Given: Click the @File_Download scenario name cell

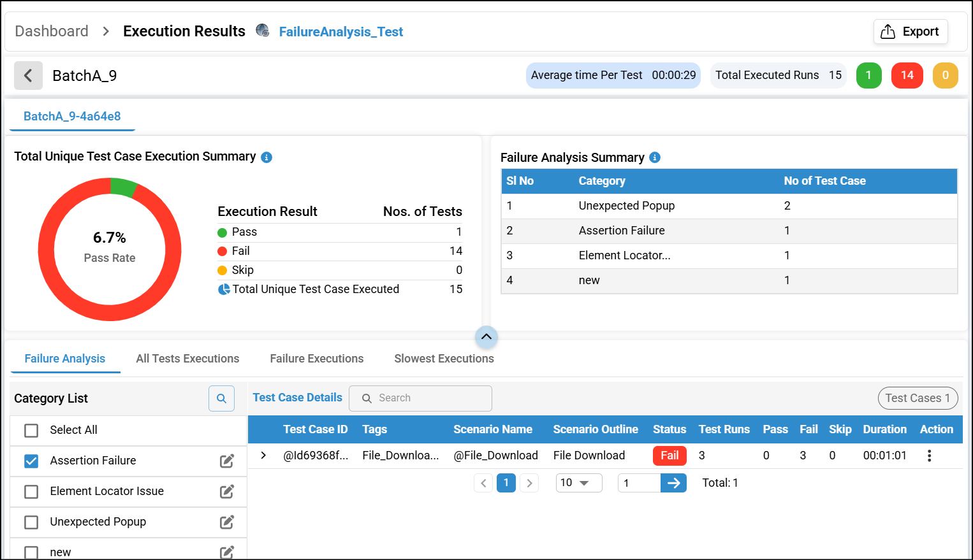Looking at the screenshot, I should [x=495, y=456].
